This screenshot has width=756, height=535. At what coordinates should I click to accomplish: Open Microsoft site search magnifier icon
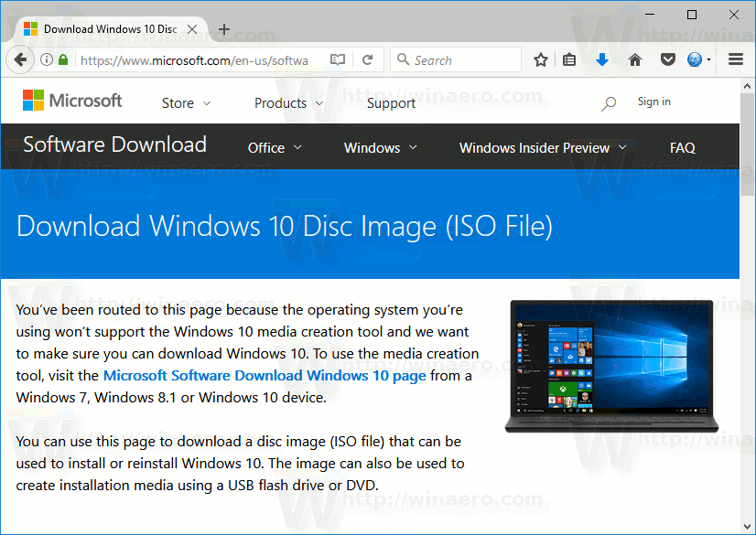(609, 103)
